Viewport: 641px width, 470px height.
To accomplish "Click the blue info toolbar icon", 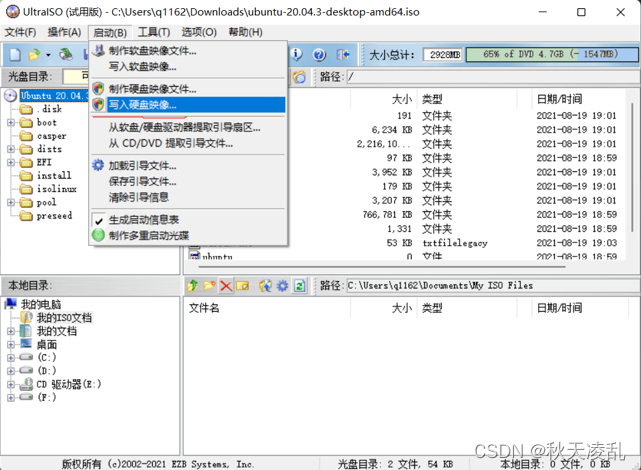I will point(296,54).
